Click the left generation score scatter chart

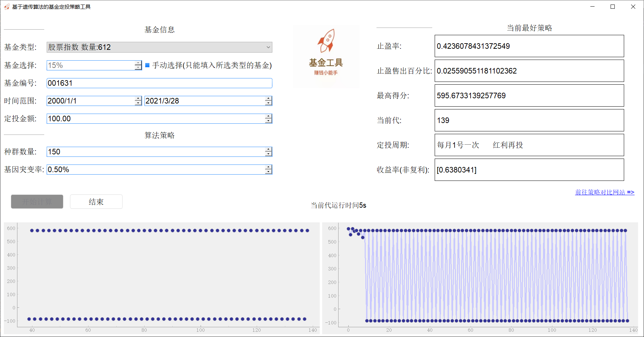(x=160, y=275)
